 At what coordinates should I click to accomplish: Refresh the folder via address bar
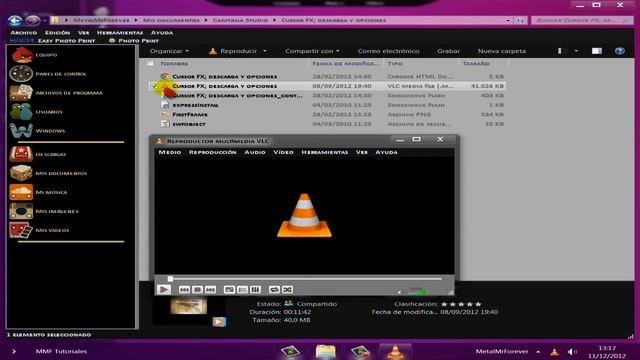coord(520,20)
